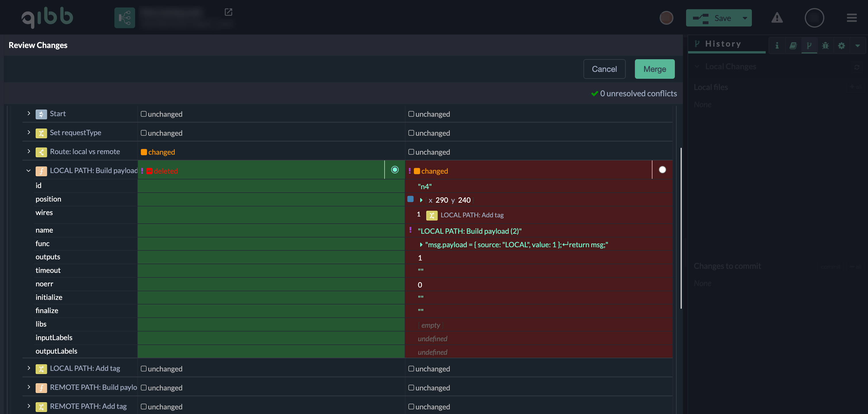868x414 pixels.
Task: Select the remote changed version radio
Action: point(662,170)
